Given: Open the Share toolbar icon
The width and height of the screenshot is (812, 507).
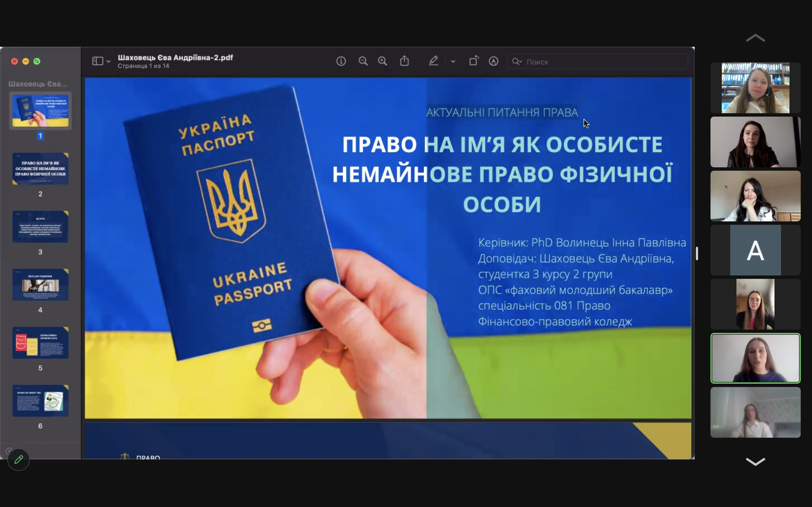Looking at the screenshot, I should tap(404, 61).
